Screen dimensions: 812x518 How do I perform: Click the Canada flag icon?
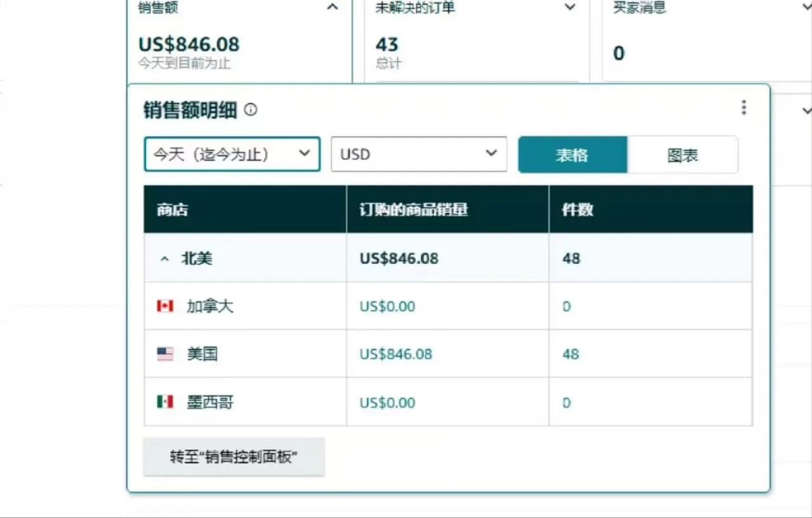point(165,307)
